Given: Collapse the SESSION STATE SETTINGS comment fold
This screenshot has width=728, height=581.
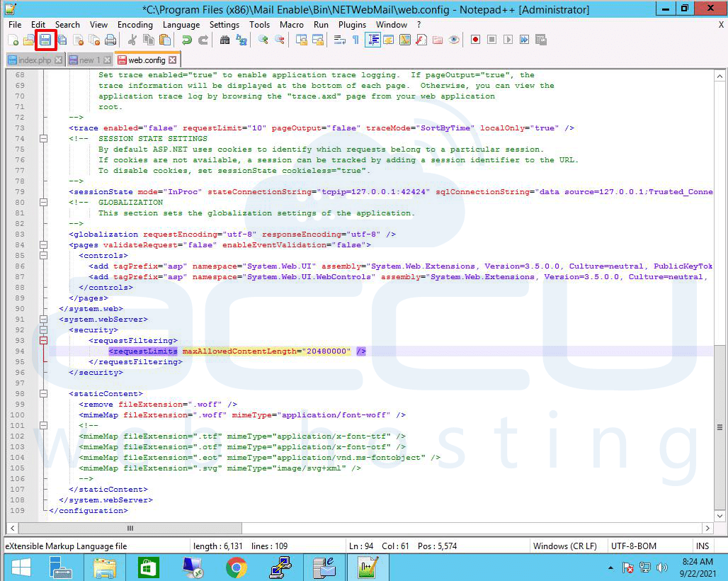Looking at the screenshot, I should point(43,138).
